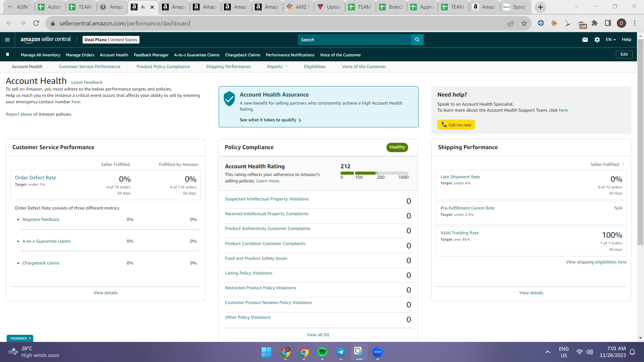Click the Seller Central search field
Screen dimensions: 644x362
point(355,40)
